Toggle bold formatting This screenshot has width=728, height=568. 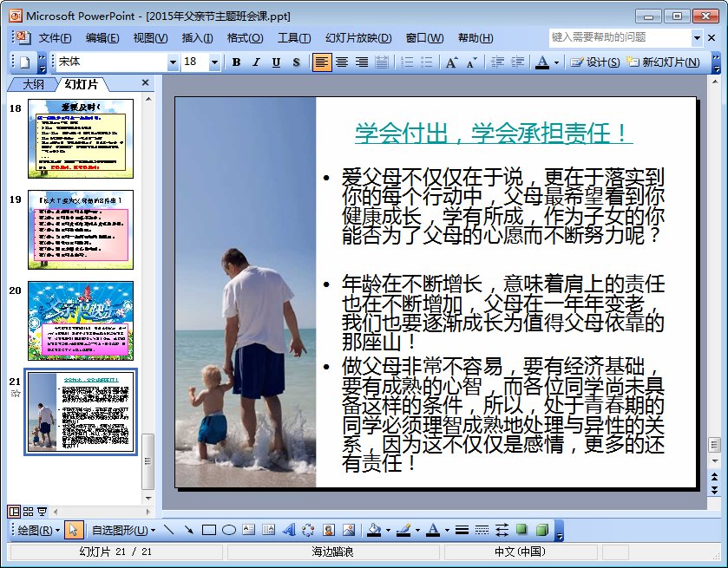point(236,62)
